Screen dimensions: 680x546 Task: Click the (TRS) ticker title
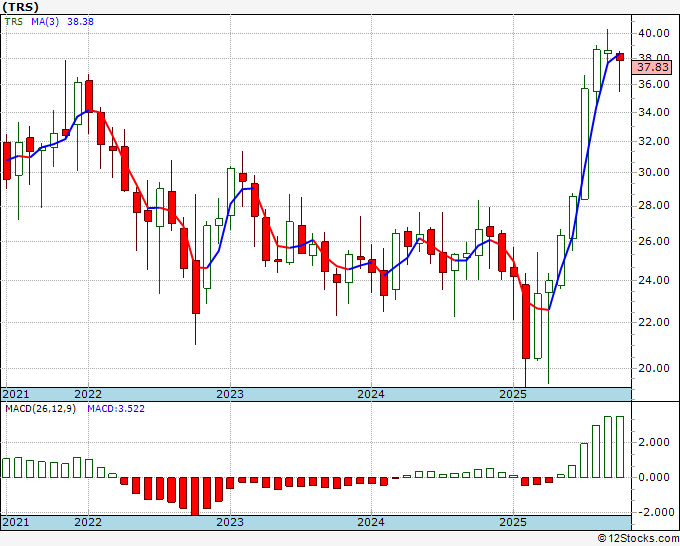[x=20, y=7]
